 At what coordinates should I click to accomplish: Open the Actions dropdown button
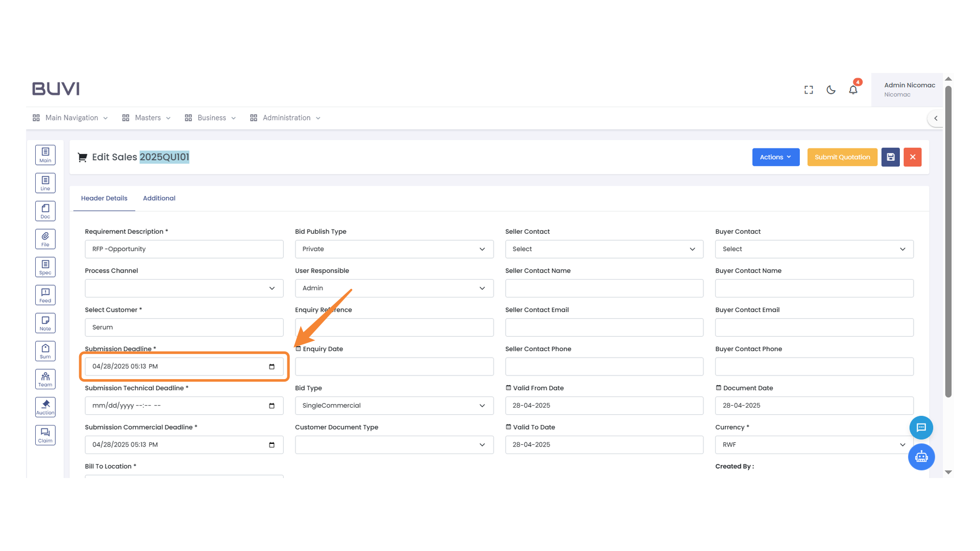click(x=775, y=157)
